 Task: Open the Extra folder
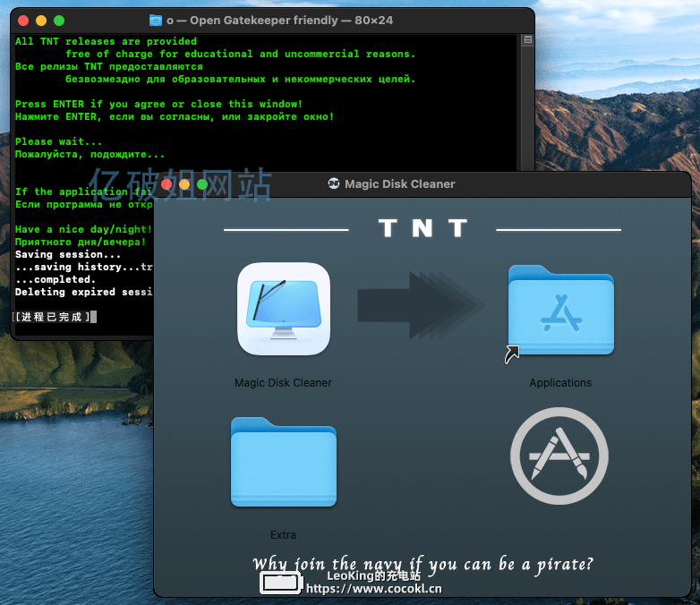284,462
